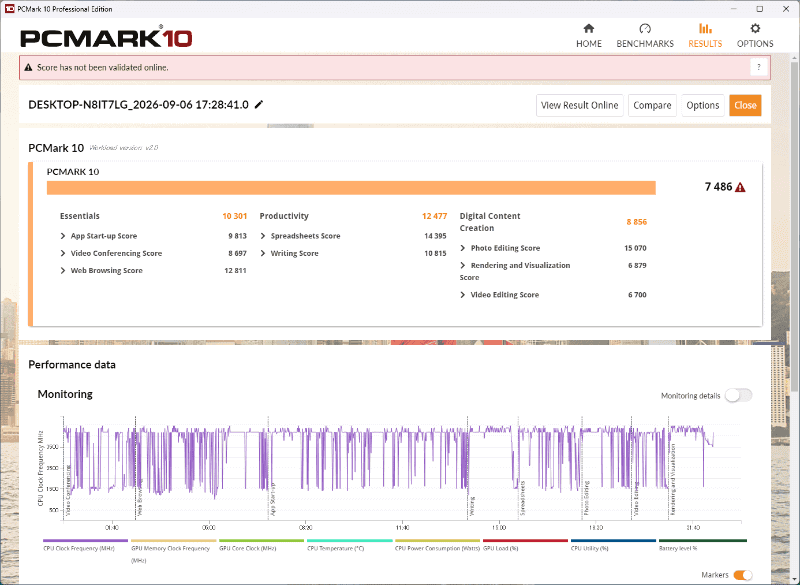800x585 pixels.
Task: Click the Productivity score 12 477
Action: [x=434, y=216]
